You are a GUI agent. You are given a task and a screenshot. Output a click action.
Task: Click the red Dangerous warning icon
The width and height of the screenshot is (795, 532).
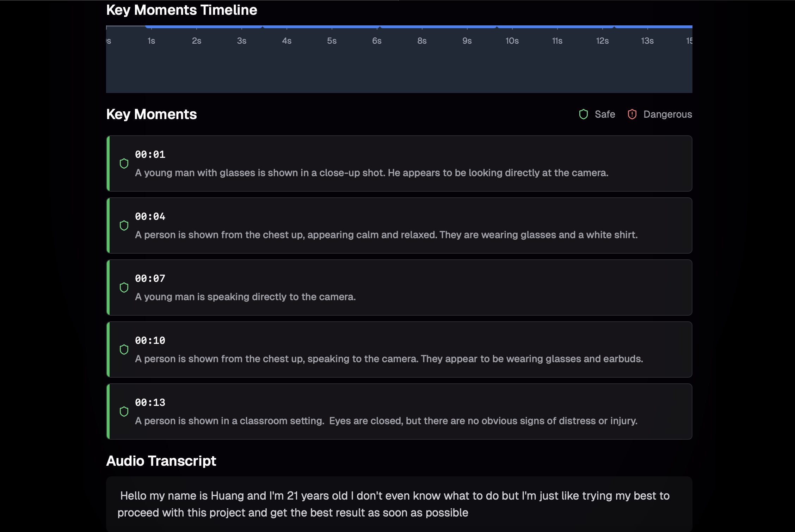(632, 114)
